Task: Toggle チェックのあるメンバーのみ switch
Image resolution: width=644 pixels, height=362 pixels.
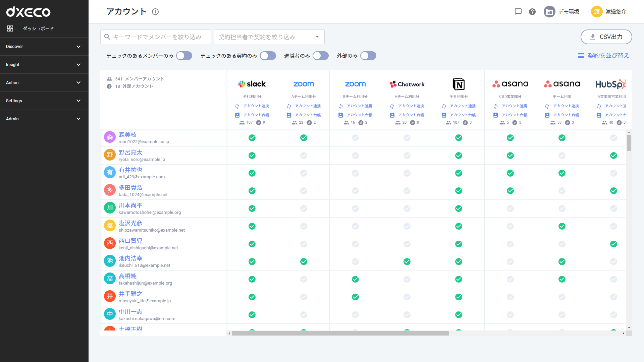Action: (x=184, y=56)
